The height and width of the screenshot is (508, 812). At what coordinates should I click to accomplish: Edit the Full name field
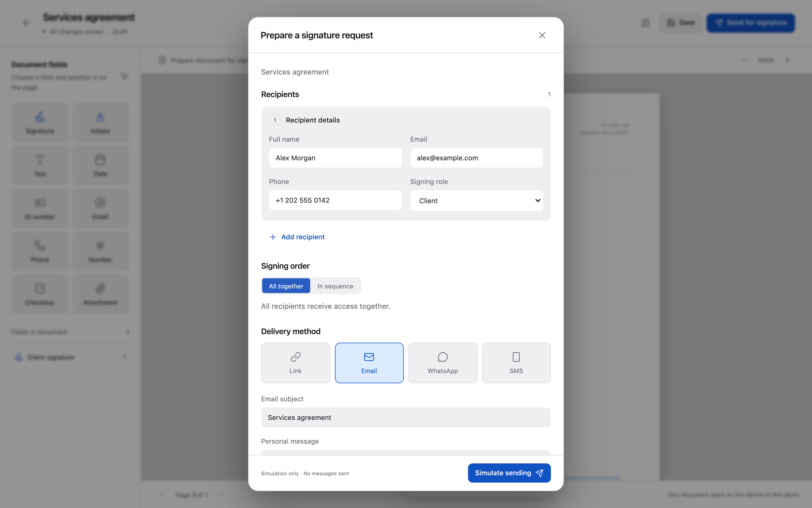coord(335,158)
